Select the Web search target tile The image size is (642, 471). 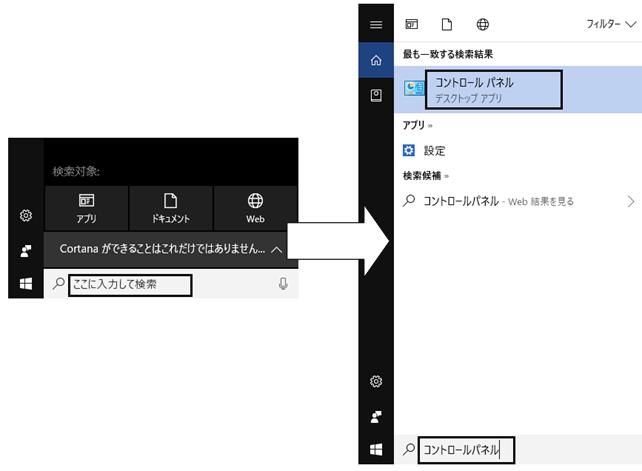(x=255, y=208)
